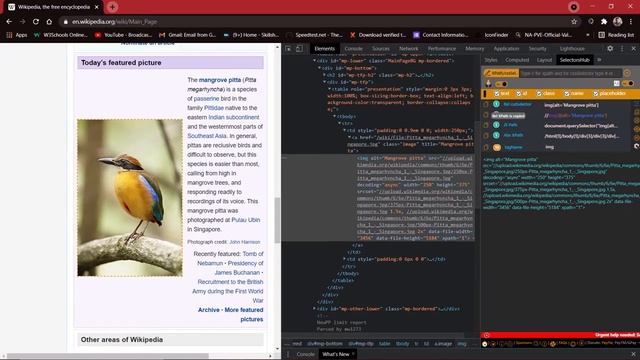Screen dimensions: 640x360
Task: Collapse the div id mp-lower node
Action: (314, 61)
